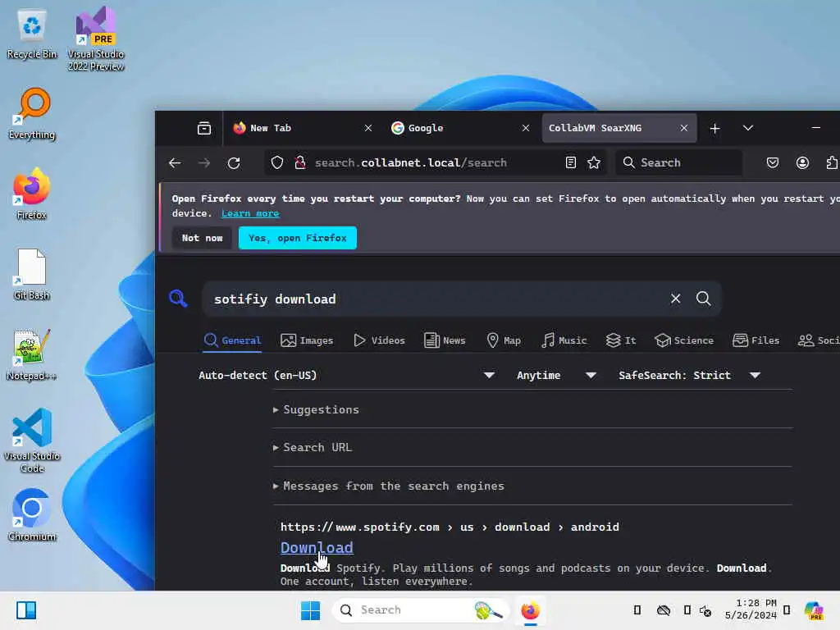840x630 pixels.
Task: Select the It search category
Action: pyautogui.click(x=621, y=340)
